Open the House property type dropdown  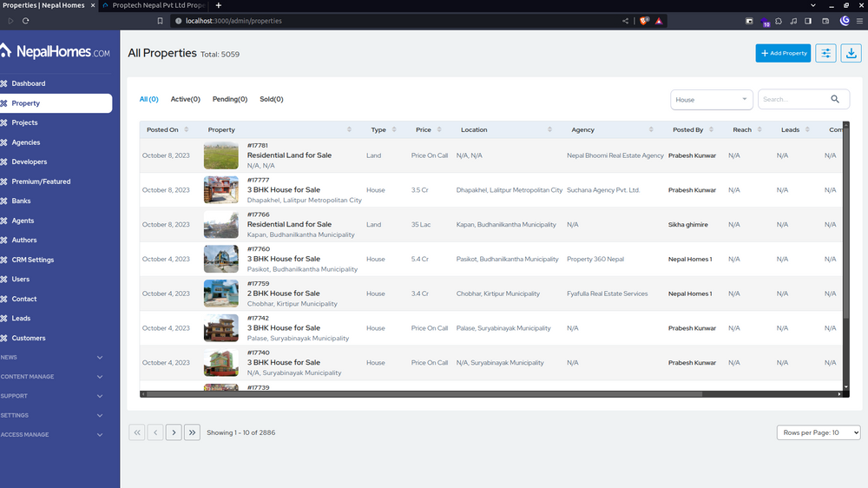coord(711,99)
